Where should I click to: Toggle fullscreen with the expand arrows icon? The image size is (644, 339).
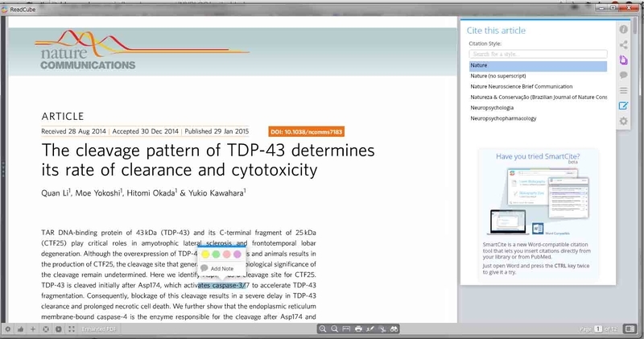(72, 329)
